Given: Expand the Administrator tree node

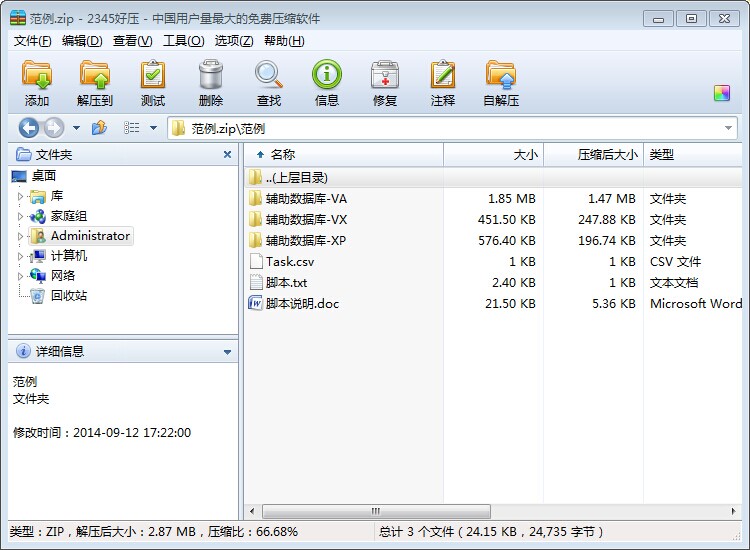Looking at the screenshot, I should (20, 236).
